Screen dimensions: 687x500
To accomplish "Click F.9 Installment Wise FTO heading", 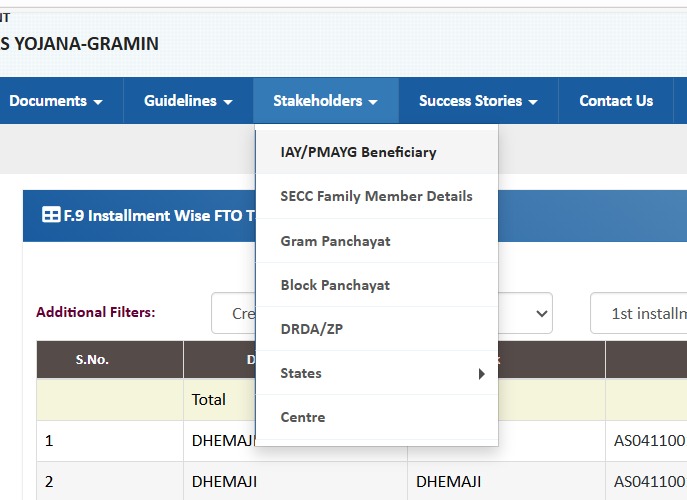I will point(159,216).
